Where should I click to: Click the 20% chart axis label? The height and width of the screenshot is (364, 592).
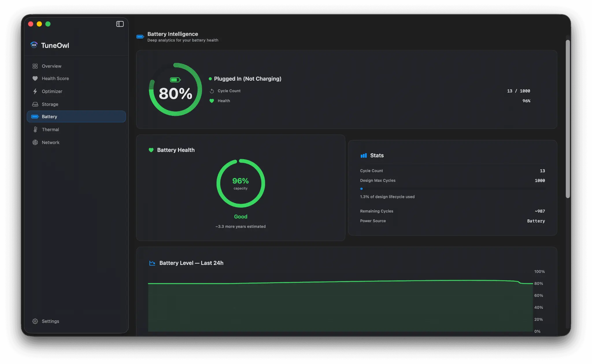coord(539,320)
